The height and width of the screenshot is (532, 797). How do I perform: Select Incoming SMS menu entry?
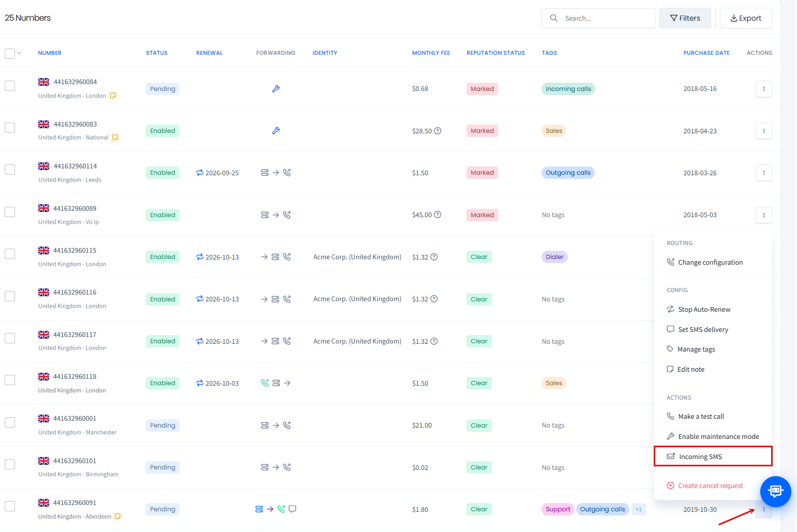(x=713, y=457)
